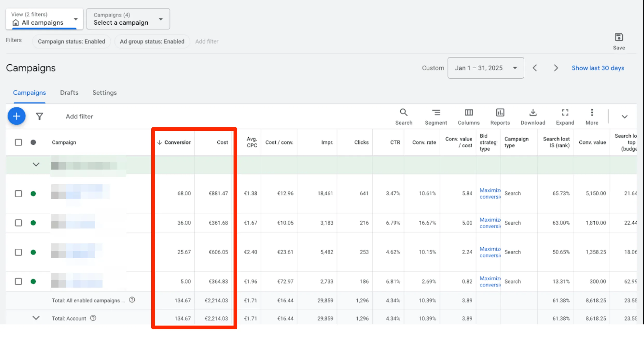This screenshot has height=340, width=644.
Task: Open the Columns editor
Action: [x=468, y=117]
